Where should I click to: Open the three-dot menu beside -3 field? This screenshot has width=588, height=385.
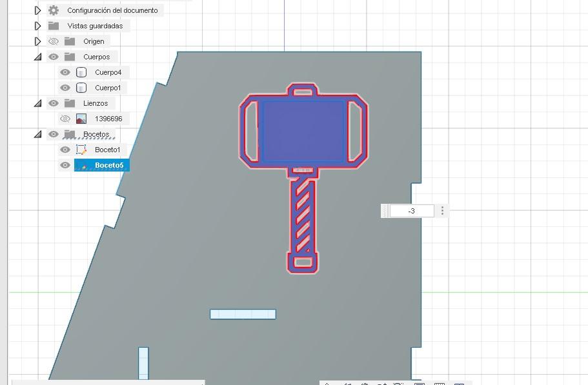(443, 211)
